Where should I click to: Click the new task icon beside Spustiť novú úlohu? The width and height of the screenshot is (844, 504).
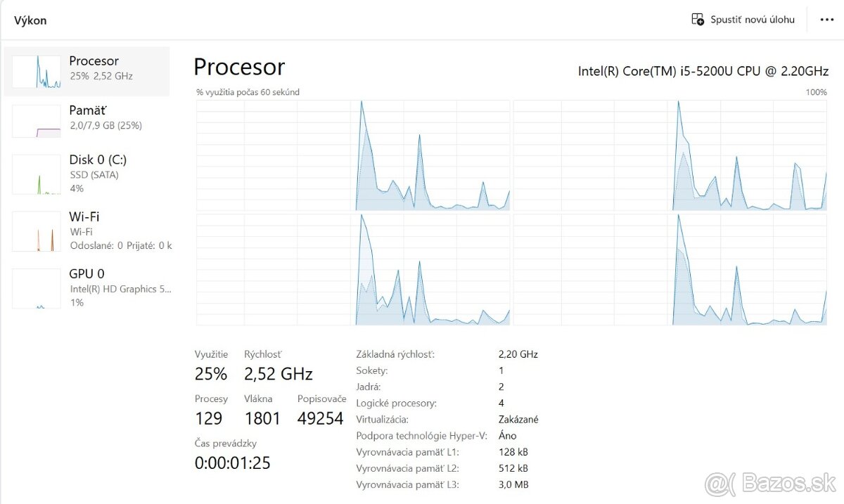point(697,19)
